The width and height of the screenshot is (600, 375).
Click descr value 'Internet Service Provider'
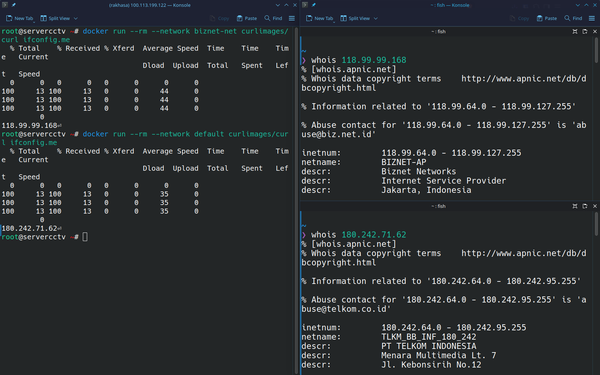(443, 181)
